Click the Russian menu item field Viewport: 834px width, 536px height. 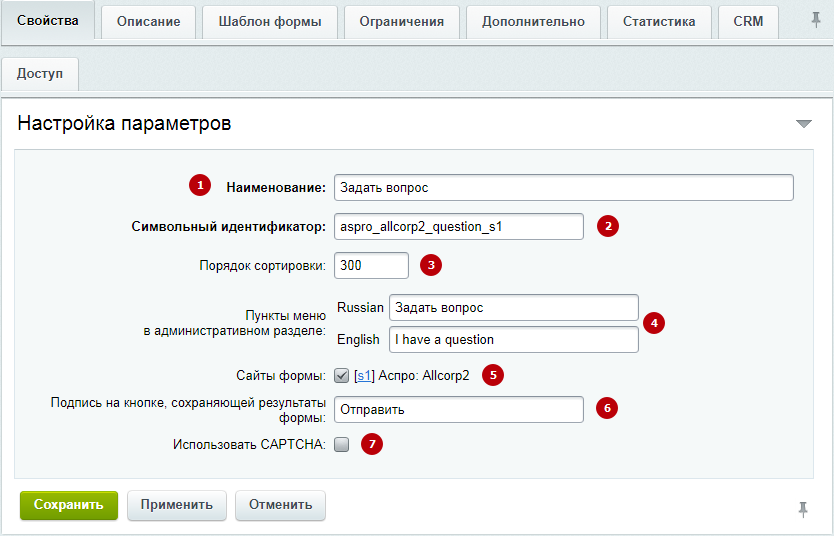click(514, 308)
